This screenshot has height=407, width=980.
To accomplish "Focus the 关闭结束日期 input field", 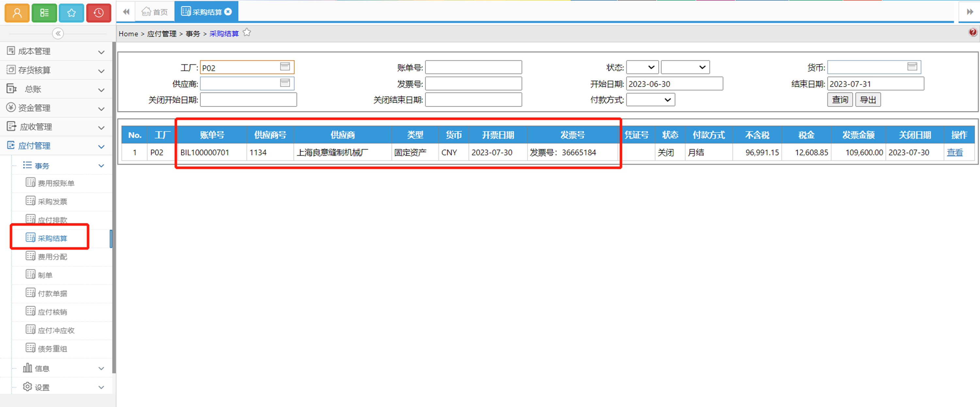I will tap(474, 100).
